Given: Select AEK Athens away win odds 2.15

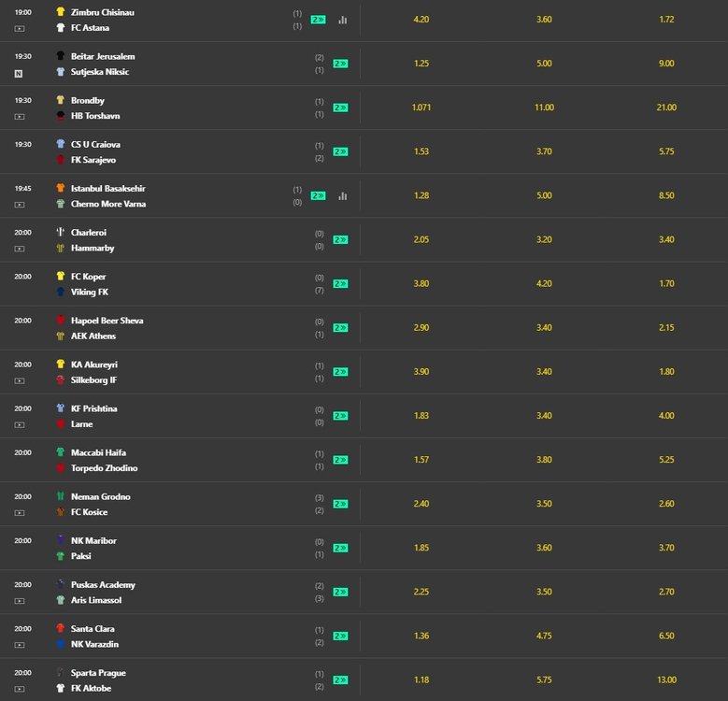Looking at the screenshot, I should tap(666, 327).
